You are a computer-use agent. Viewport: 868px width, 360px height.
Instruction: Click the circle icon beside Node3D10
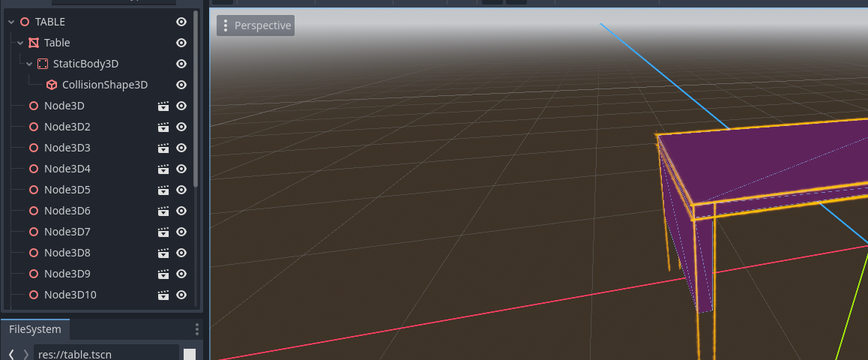[33, 295]
